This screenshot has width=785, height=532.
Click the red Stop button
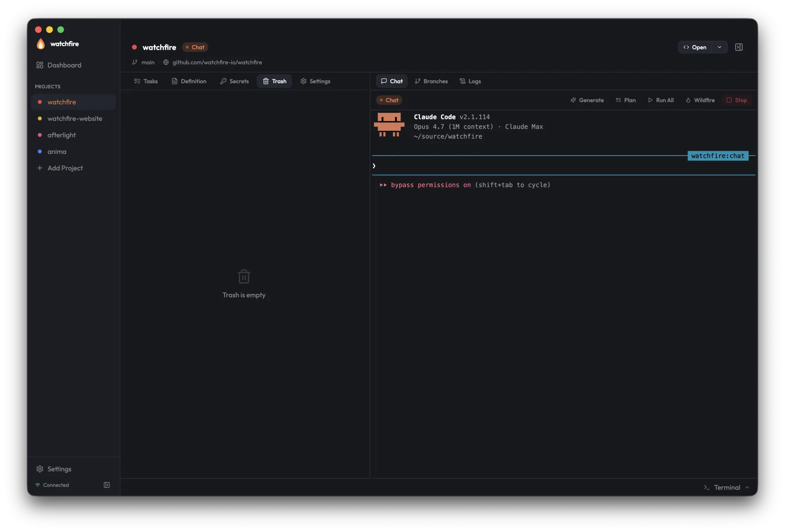(737, 100)
